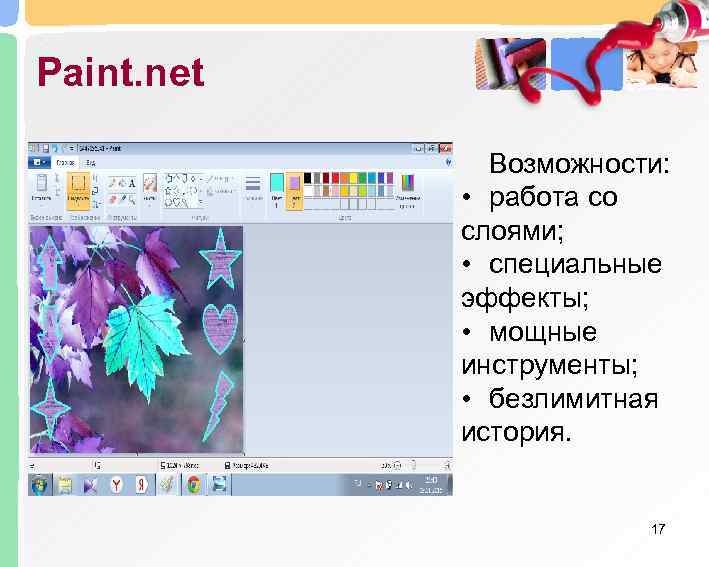Viewport: 709px width, 567px height.
Task: Select the Color picker eyedropper tool
Action: coord(122,199)
